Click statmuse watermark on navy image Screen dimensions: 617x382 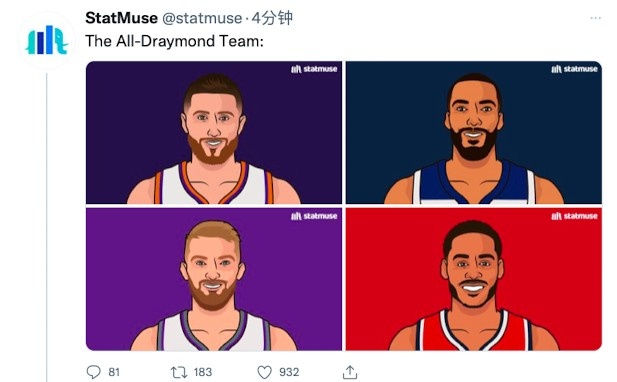[x=574, y=69]
